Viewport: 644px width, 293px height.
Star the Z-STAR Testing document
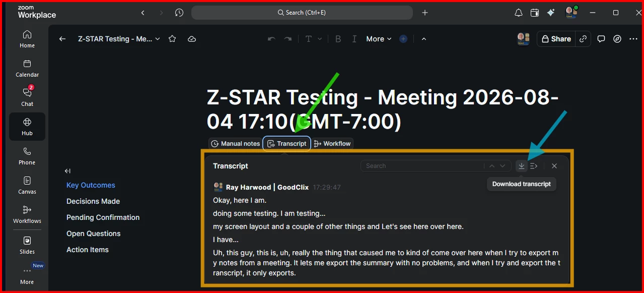pyautogui.click(x=172, y=39)
